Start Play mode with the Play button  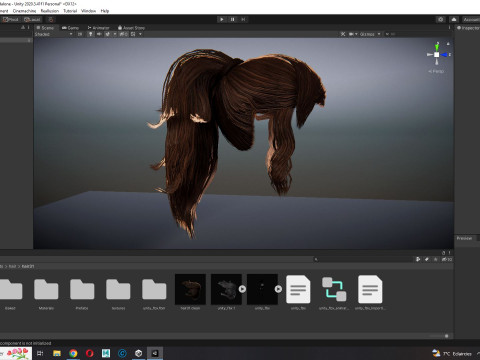(222, 19)
